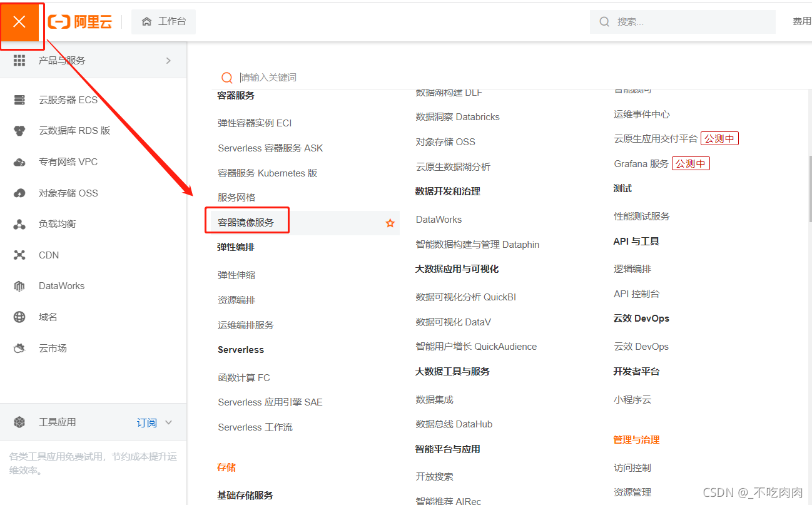The image size is (812, 505).
Task: Click the 订阅 link
Action: click(147, 423)
